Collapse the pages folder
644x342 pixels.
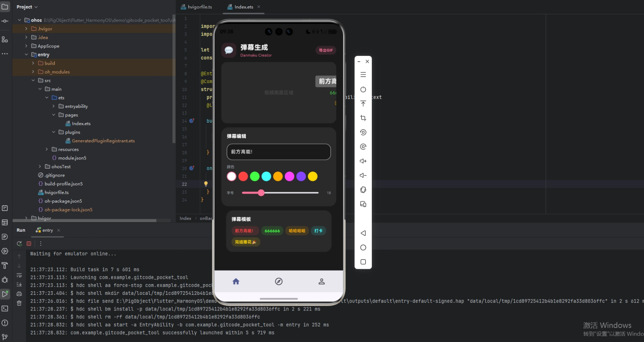[x=54, y=115]
